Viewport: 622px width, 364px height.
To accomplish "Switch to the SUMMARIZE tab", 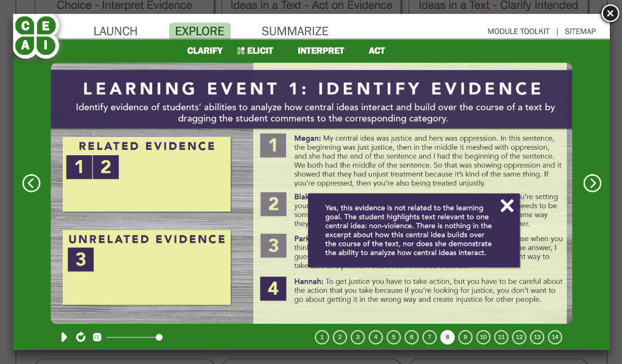I will [x=295, y=31].
